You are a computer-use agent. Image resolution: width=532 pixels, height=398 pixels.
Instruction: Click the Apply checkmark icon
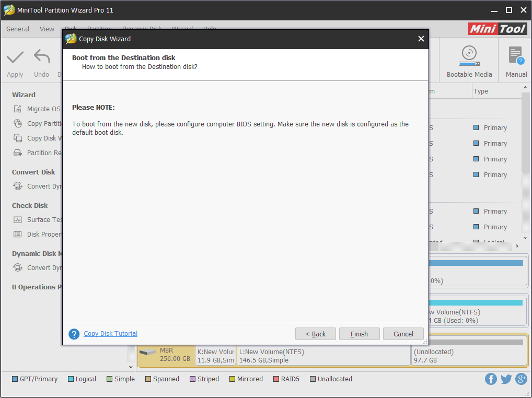15,57
